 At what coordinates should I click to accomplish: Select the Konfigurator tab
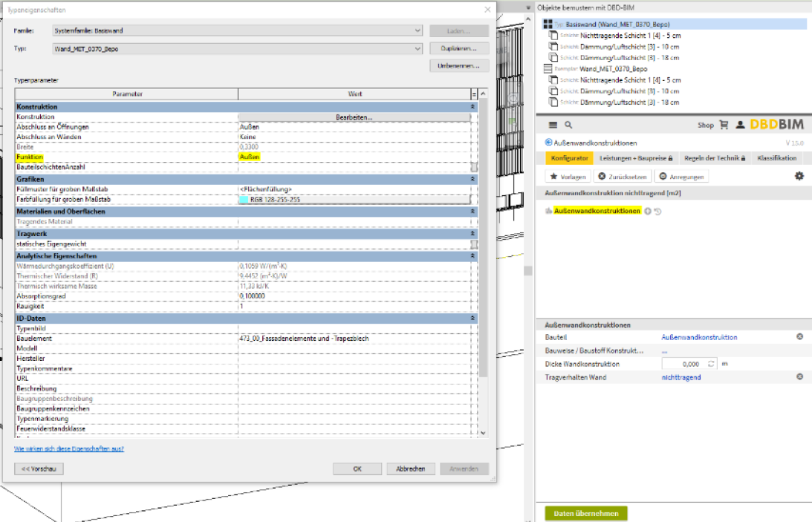pyautogui.click(x=570, y=158)
